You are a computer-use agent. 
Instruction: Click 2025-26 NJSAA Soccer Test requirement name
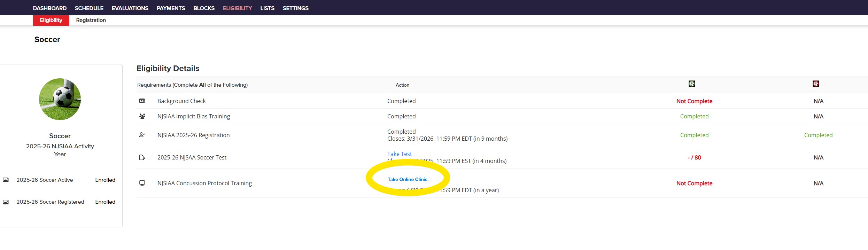192,157
